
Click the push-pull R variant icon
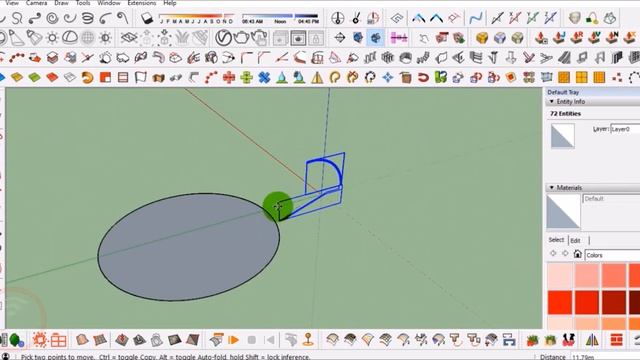(x=576, y=38)
